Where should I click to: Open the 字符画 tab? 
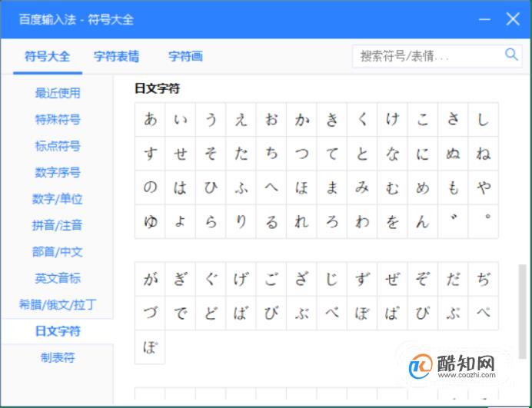[x=185, y=56]
